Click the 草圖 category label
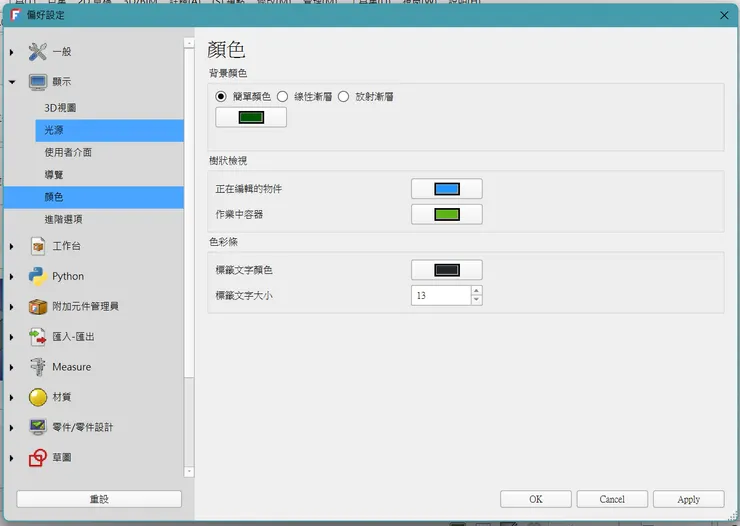The width and height of the screenshot is (740, 526). pos(62,458)
